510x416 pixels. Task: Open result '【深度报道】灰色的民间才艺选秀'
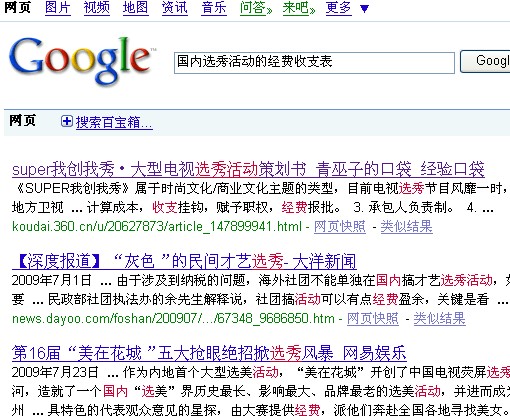point(184,261)
